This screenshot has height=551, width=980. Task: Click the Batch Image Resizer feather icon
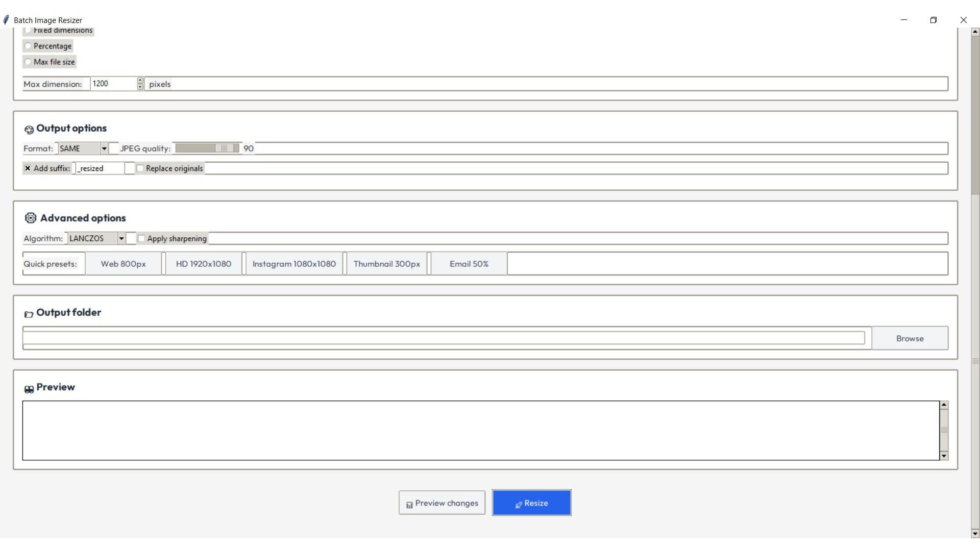6,20
